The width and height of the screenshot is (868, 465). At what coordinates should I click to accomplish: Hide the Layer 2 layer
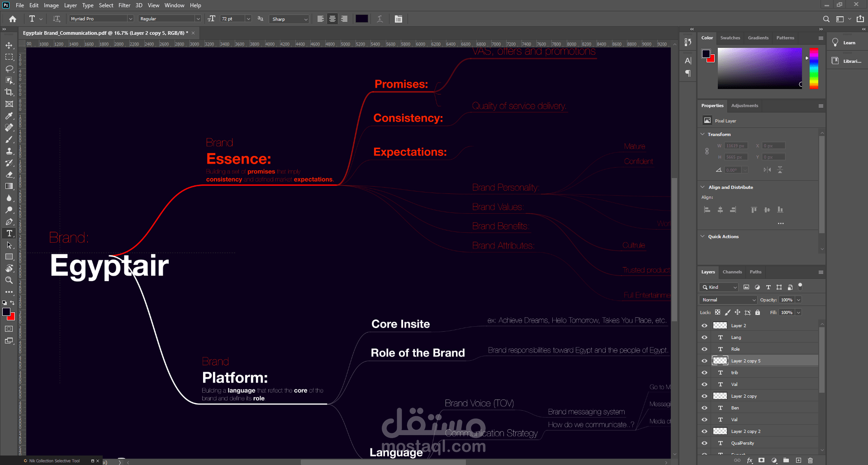pos(704,325)
